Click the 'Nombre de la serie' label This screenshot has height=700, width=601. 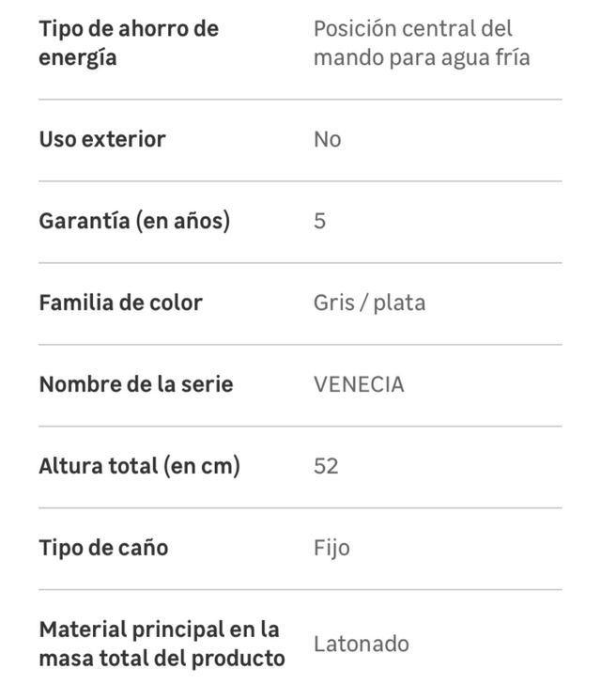pyautogui.click(x=136, y=384)
